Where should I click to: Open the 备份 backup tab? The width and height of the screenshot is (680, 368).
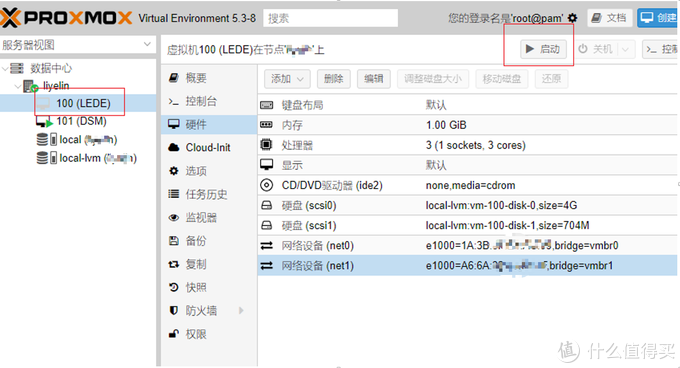pyautogui.click(x=209, y=241)
